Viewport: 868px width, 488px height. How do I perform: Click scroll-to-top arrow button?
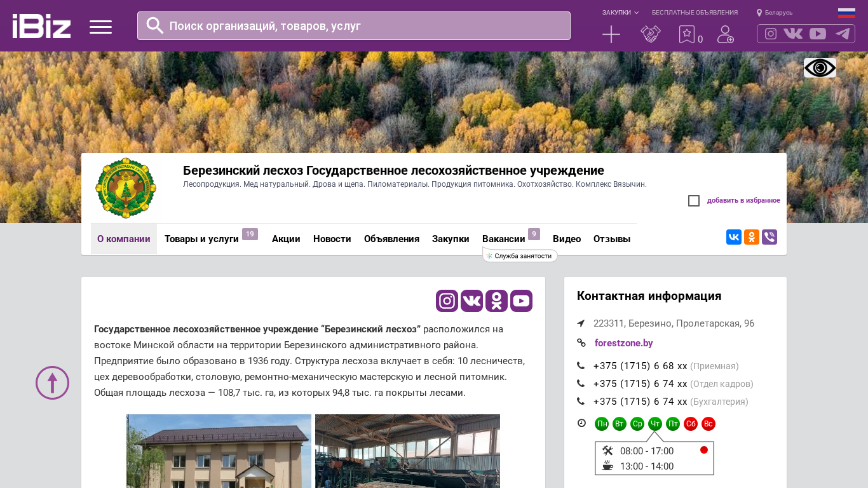[52, 383]
